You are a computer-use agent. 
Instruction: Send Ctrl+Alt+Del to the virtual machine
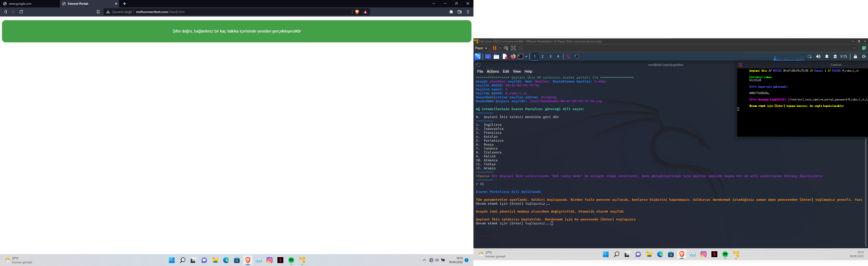[506, 48]
